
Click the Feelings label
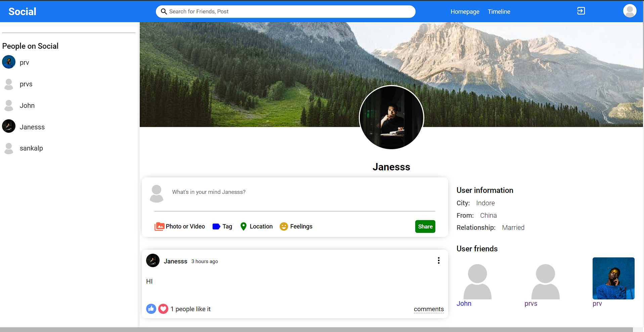click(x=301, y=226)
